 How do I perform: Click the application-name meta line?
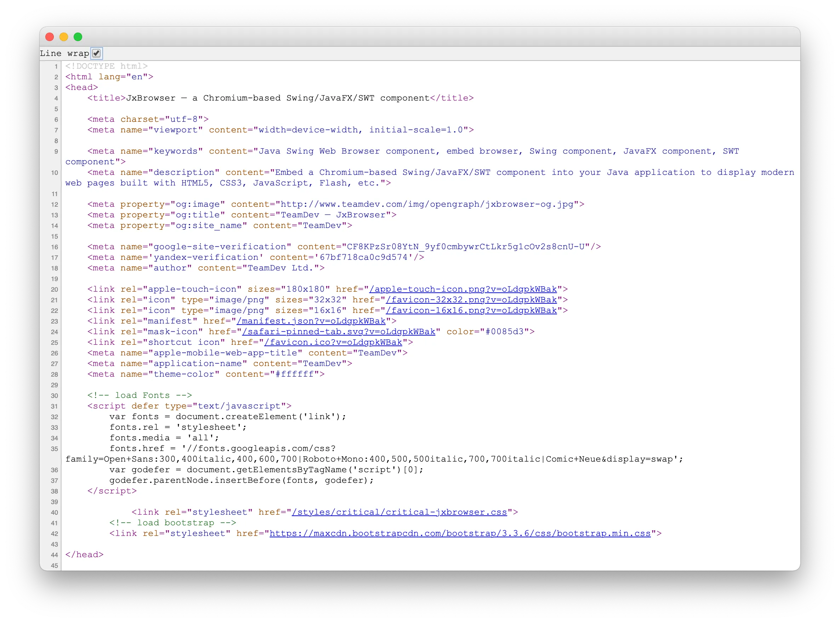[x=220, y=364]
